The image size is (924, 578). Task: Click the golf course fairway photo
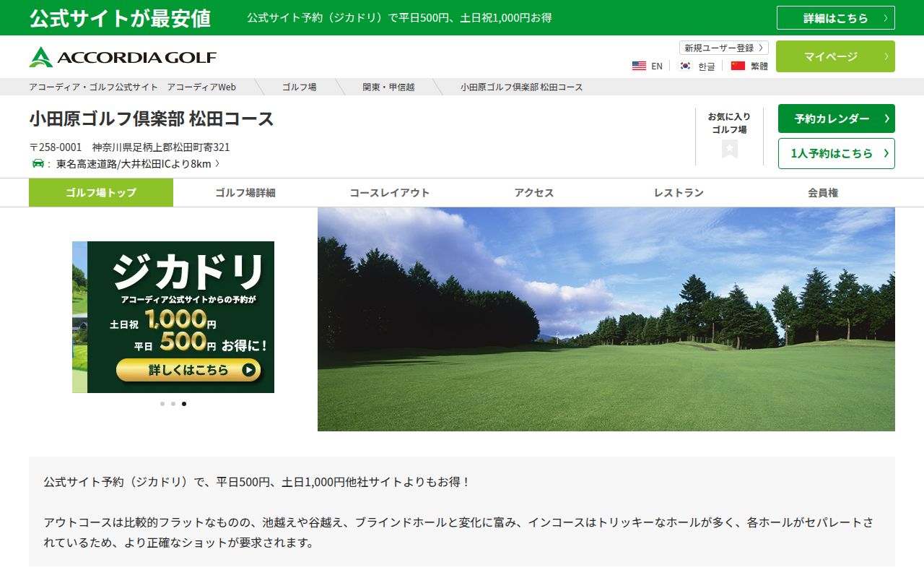pos(606,319)
